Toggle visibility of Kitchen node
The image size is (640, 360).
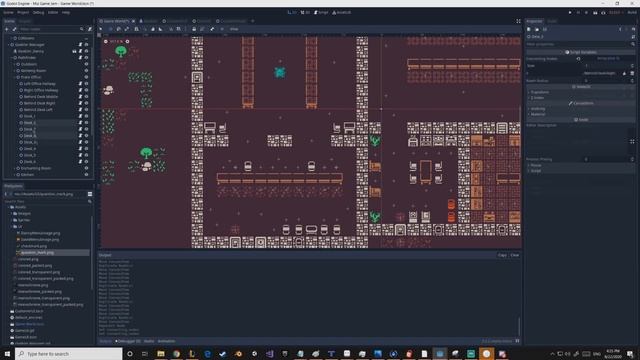coord(86,175)
